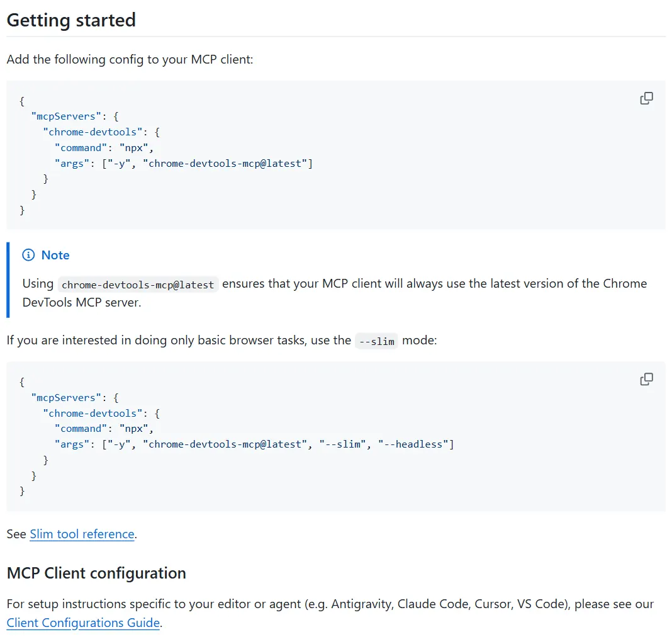The image size is (672, 644).
Task: Open the Slim tool reference link
Action: pos(82,534)
